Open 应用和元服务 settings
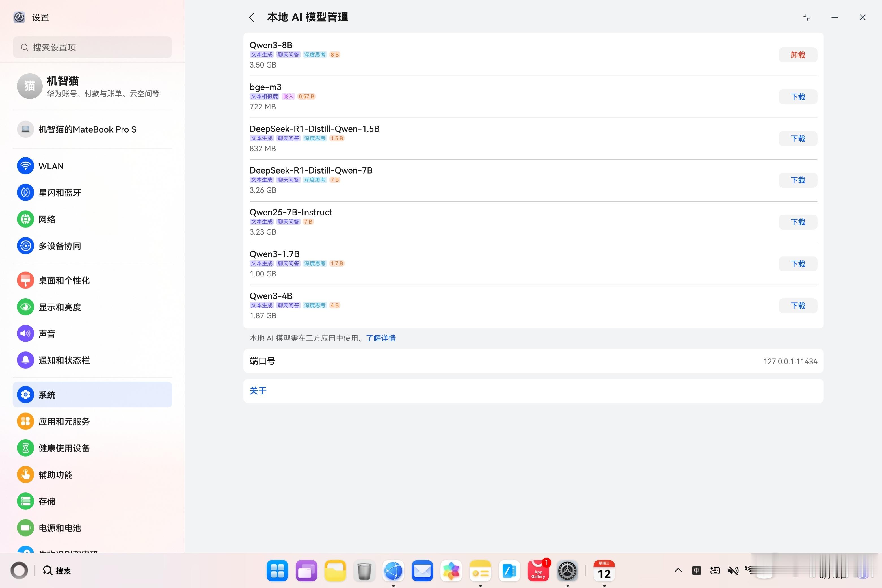 [92, 421]
